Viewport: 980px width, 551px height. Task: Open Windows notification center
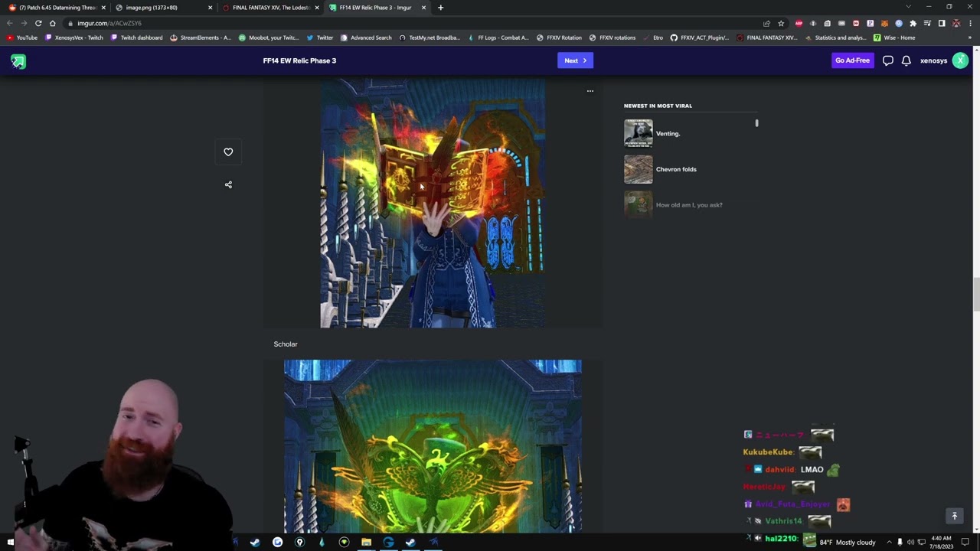965,542
